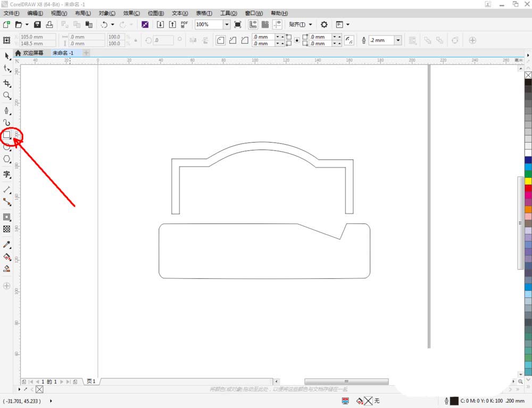The image size is (532, 408).
Task: Click the New document icon
Action: 6,24
